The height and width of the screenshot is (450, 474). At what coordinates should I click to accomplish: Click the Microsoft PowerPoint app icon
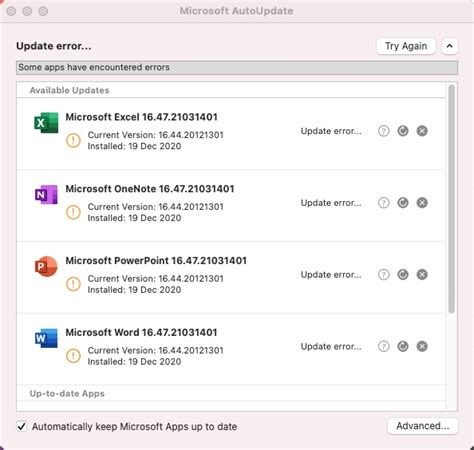[x=46, y=266]
